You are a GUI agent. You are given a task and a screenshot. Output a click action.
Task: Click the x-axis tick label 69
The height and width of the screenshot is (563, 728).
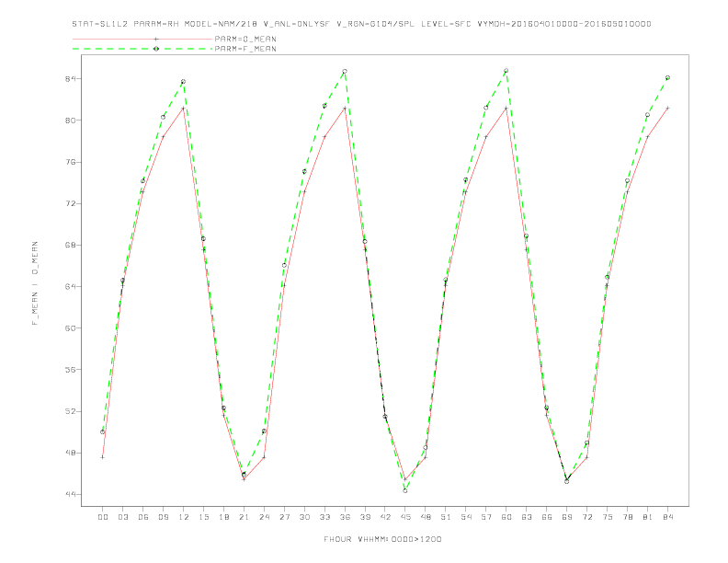567,517
